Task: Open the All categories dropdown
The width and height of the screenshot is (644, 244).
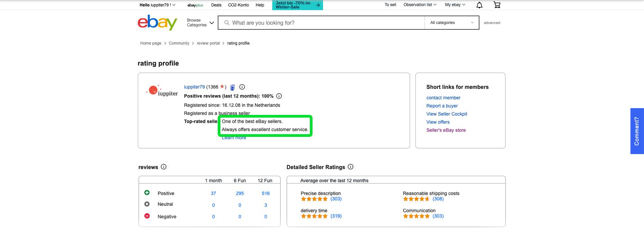Action: coord(452,23)
